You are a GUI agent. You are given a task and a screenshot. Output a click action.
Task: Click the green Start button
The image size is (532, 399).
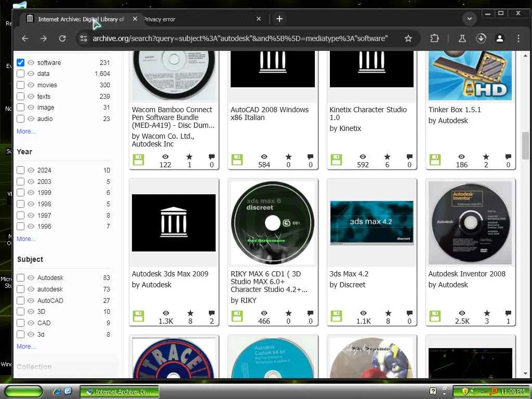click(23, 392)
